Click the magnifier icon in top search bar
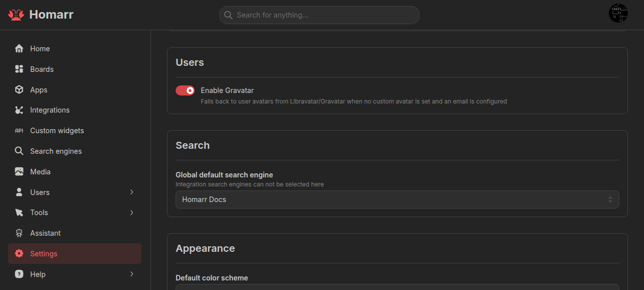The image size is (644, 290). 228,15
